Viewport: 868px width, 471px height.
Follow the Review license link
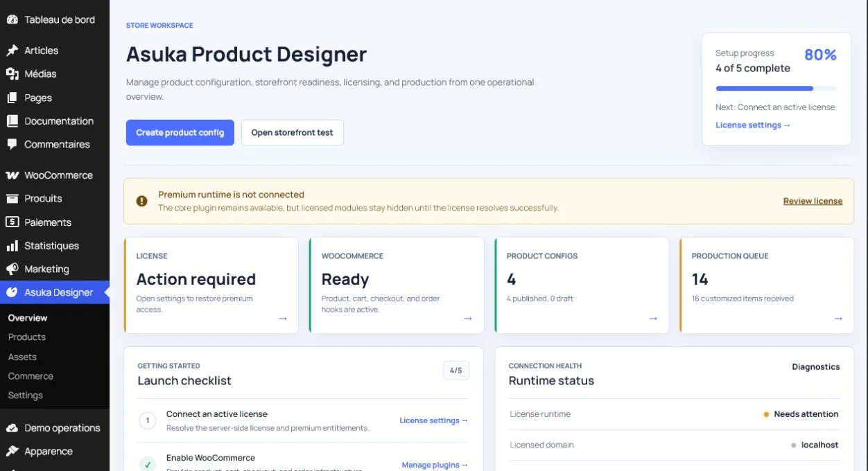point(813,201)
